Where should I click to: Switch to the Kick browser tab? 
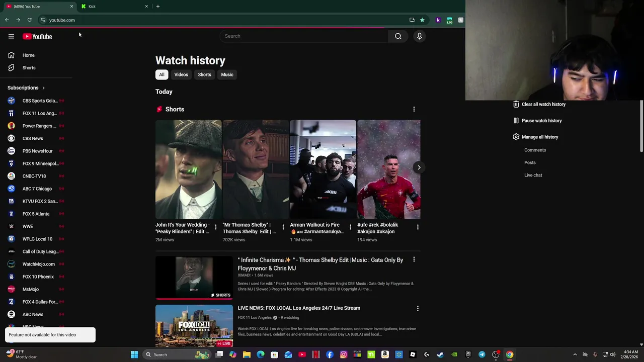[x=115, y=7]
